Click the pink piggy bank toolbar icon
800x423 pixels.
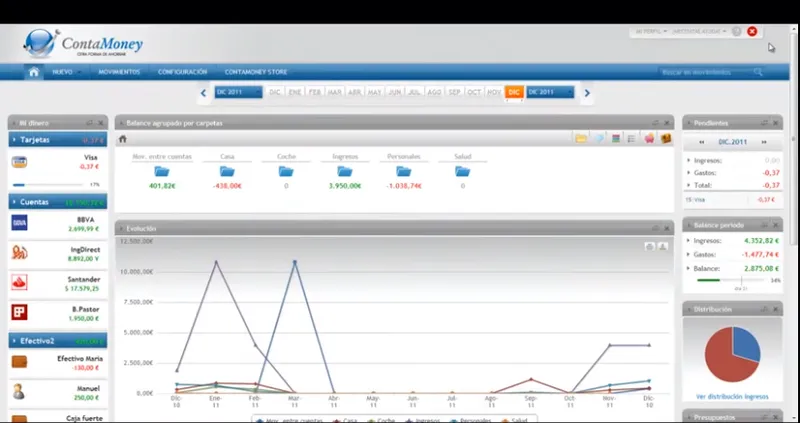649,138
